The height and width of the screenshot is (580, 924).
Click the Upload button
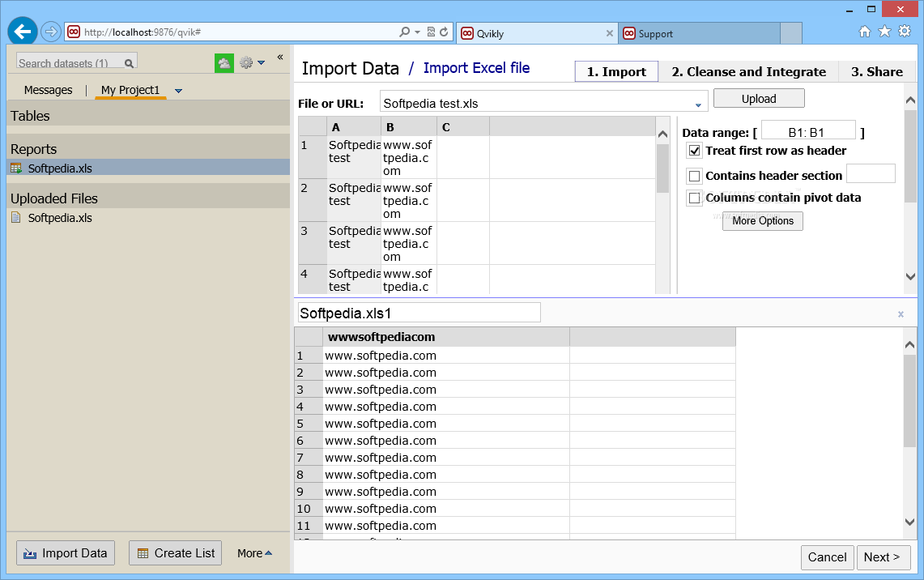(759, 99)
